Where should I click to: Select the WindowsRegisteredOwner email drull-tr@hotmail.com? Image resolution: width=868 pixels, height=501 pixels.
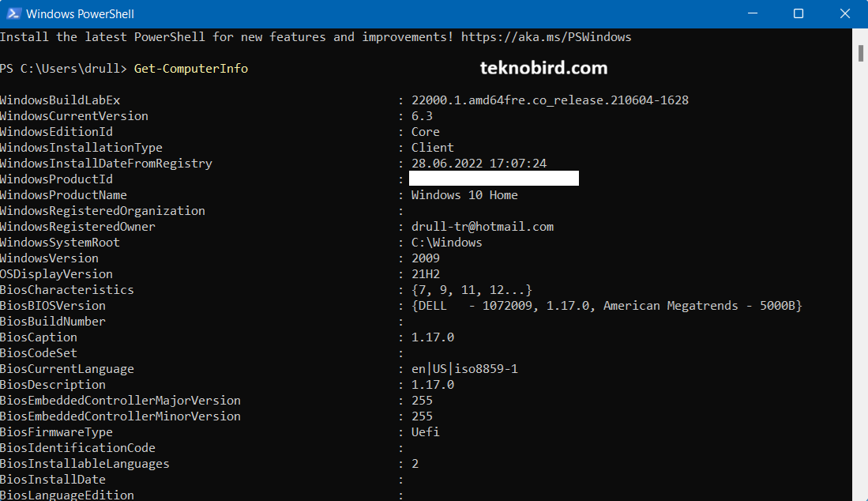click(482, 226)
